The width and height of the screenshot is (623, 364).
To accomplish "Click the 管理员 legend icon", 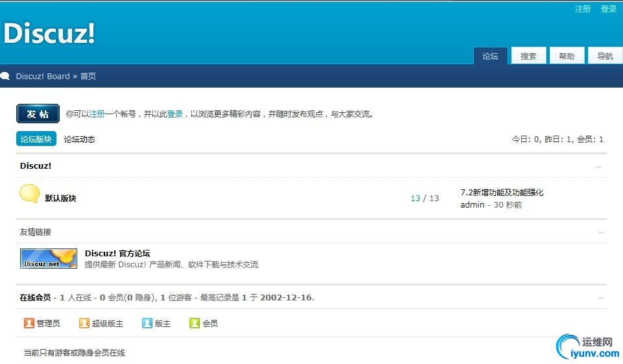I will click(x=29, y=323).
